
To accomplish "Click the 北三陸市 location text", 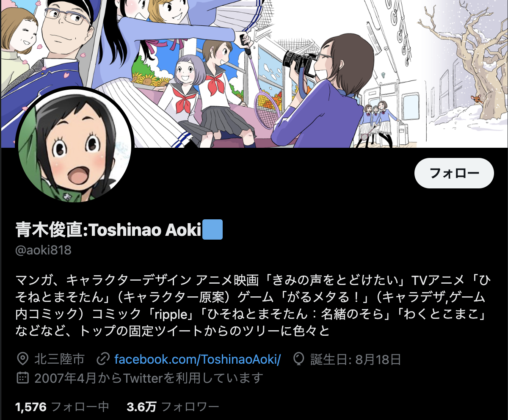I will (59, 360).
